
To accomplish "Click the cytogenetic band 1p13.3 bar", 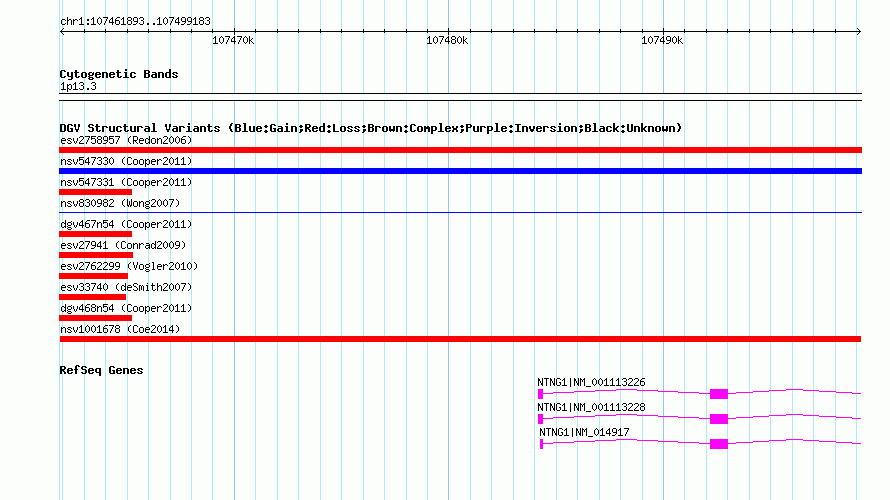I will pyautogui.click(x=460, y=97).
